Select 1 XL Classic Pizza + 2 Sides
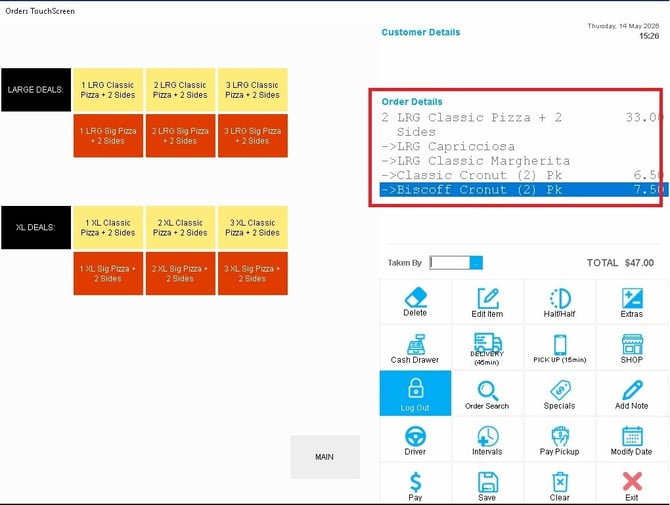Image resolution: width=670 pixels, height=505 pixels. (x=108, y=227)
